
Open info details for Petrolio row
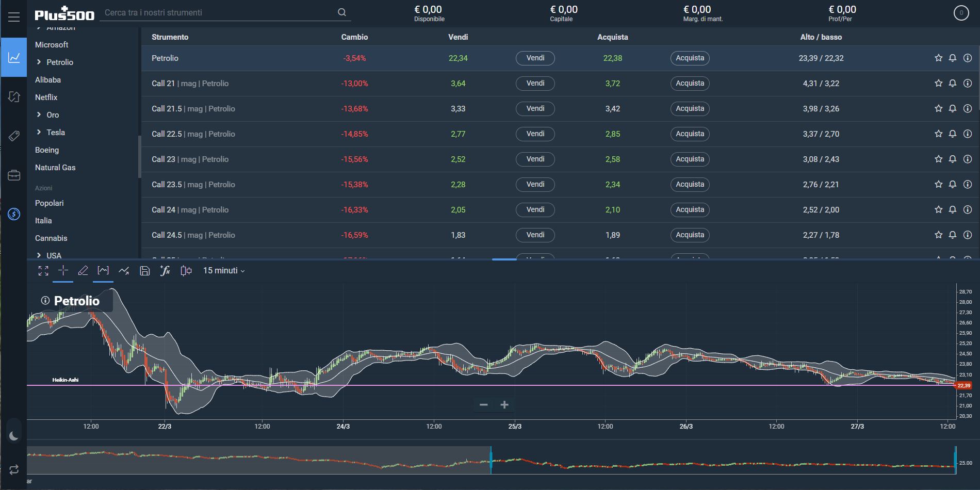coord(968,58)
